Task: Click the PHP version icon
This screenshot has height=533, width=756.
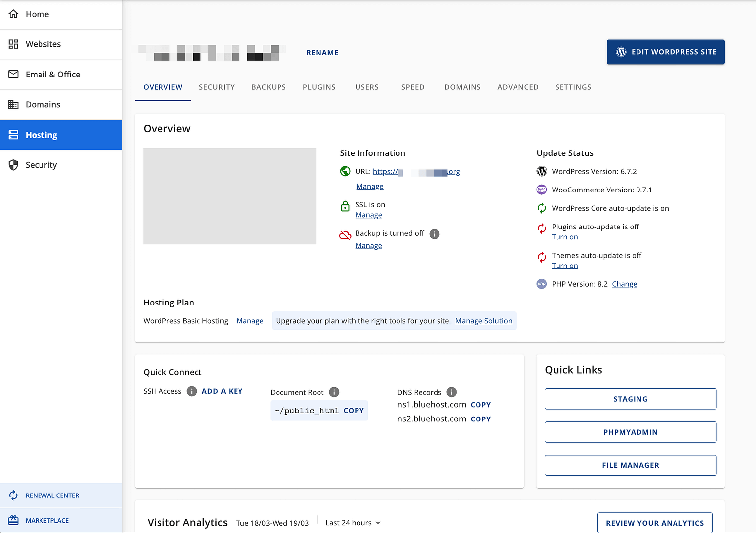Action: 542,284
